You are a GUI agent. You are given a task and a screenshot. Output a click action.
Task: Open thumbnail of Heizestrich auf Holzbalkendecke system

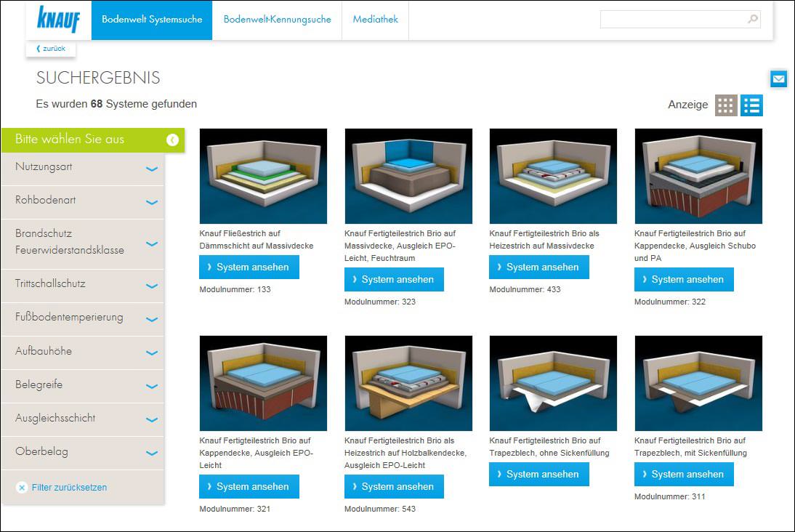(408, 383)
